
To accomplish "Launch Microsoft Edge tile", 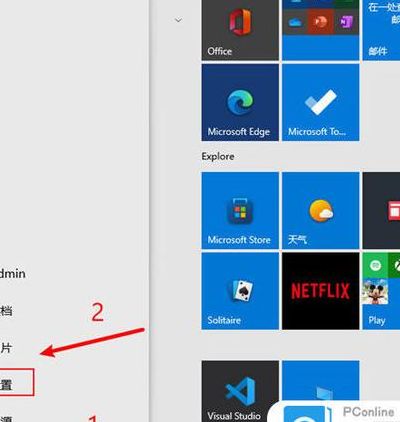I will (240, 102).
